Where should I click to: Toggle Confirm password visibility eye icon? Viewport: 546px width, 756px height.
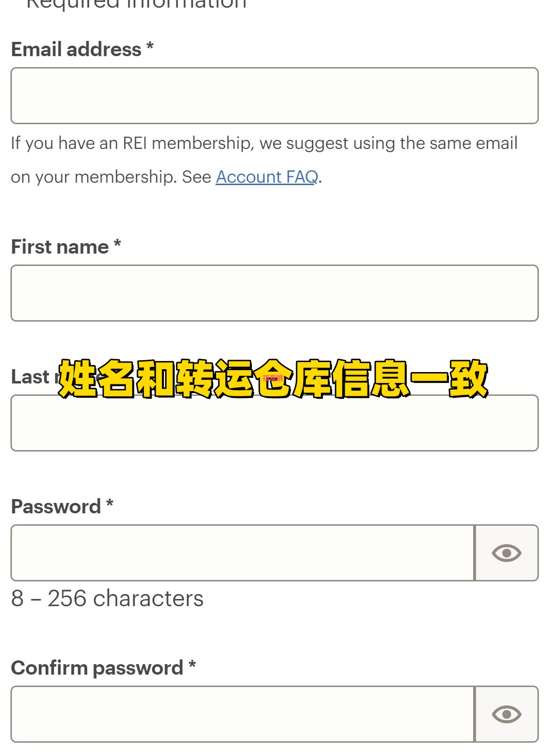(506, 714)
